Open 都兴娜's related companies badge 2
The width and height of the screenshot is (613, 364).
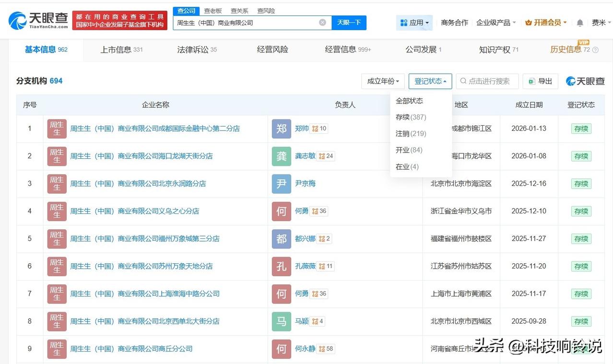324,239
